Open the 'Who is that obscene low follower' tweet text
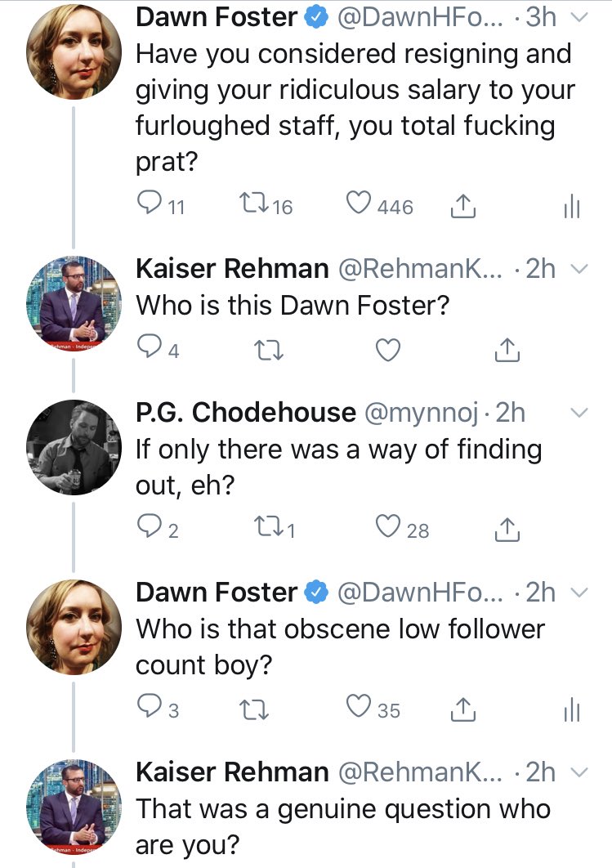 pyautogui.click(x=339, y=646)
